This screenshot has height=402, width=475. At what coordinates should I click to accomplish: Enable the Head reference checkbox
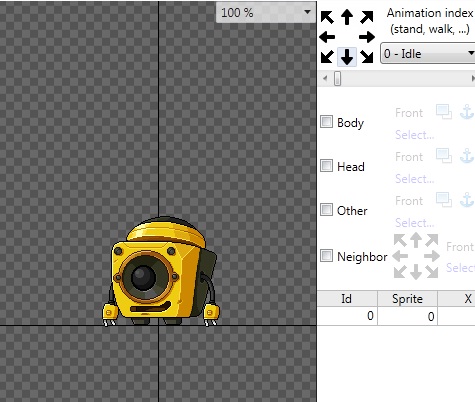[326, 166]
